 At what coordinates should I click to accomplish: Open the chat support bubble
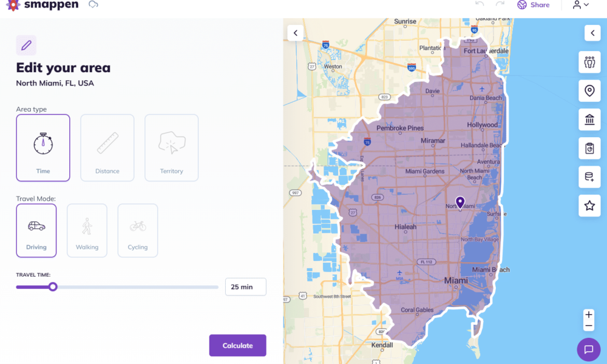(588, 349)
